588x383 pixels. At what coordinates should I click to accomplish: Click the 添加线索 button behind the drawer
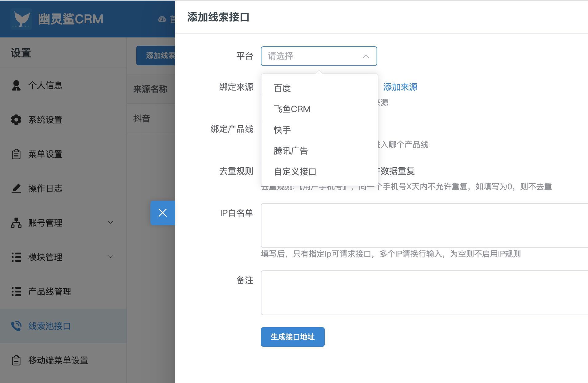coord(156,56)
